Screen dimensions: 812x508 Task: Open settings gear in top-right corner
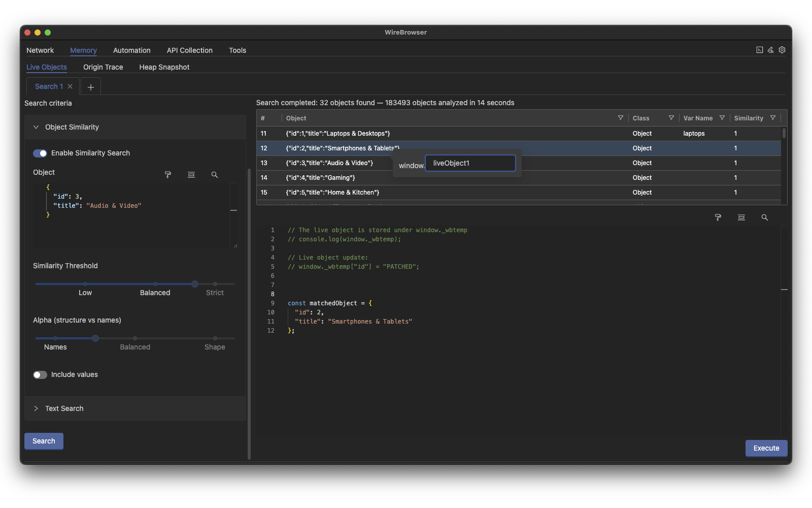click(782, 50)
